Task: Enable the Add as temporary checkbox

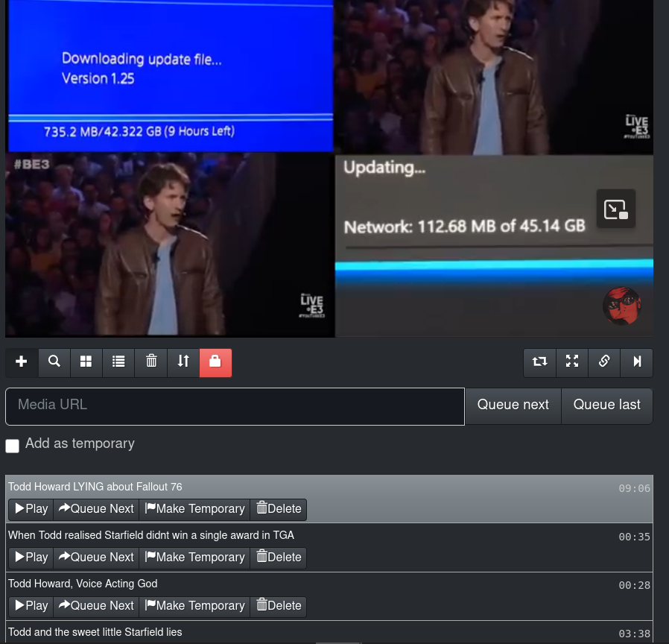Action: pos(13,446)
